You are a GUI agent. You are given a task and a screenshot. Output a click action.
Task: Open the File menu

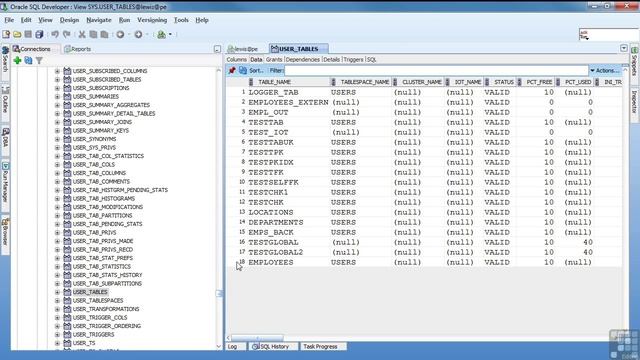9,20
